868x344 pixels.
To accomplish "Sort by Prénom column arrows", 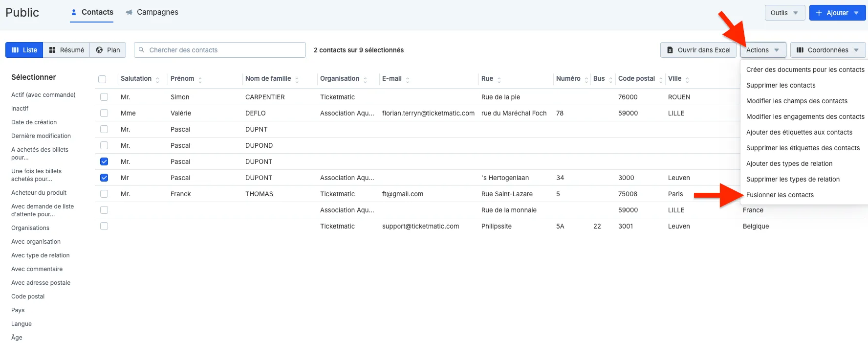I will 200,79.
